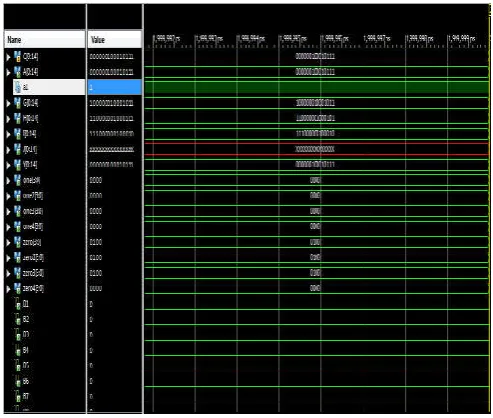
Task: Expand the zero4[3:0] bus
Action: tap(9, 289)
